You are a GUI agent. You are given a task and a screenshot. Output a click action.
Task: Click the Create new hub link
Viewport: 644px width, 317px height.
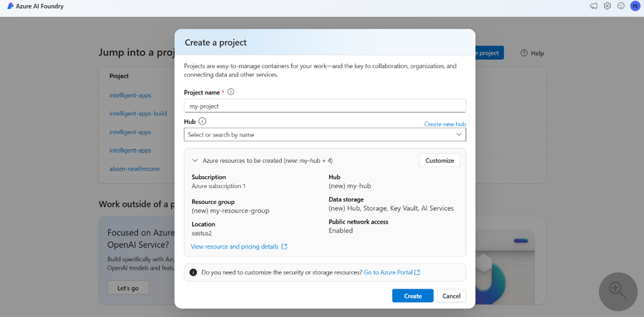coord(445,124)
